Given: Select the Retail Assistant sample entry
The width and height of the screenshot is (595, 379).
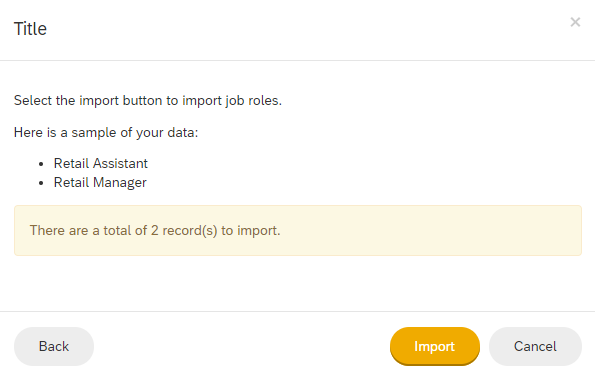Looking at the screenshot, I should pyautogui.click(x=101, y=164).
